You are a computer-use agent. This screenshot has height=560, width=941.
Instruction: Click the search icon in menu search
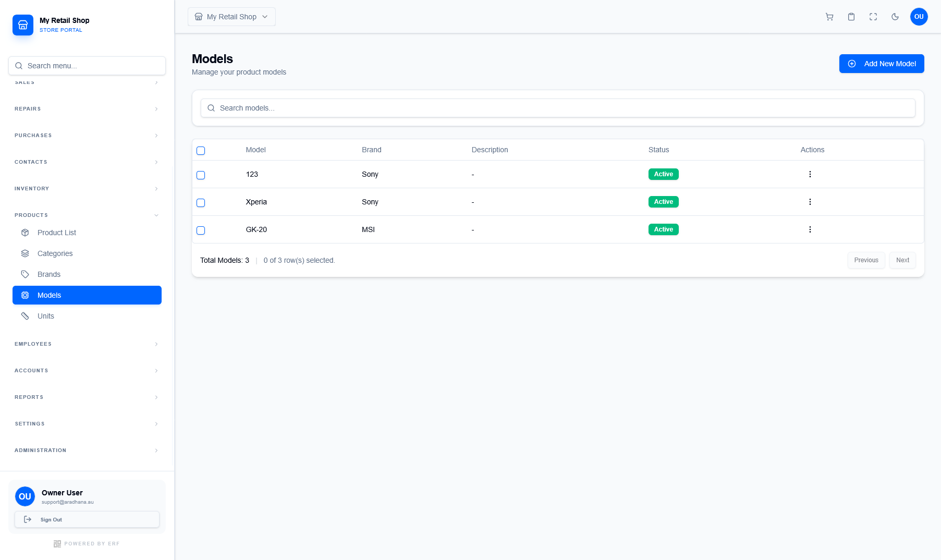pos(19,66)
